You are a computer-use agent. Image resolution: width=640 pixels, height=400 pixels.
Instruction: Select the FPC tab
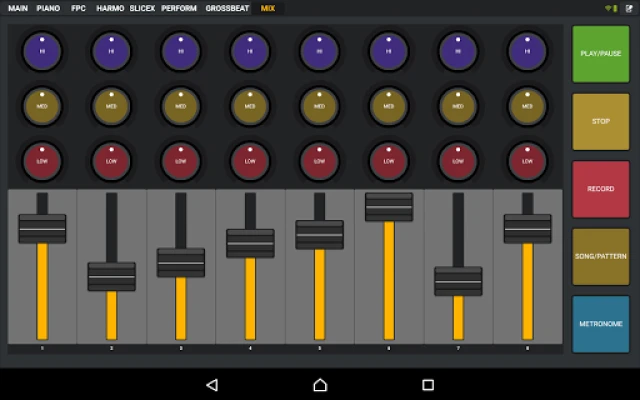(x=78, y=8)
